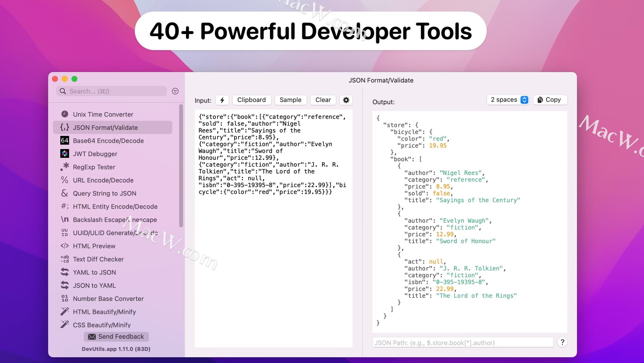The image size is (644, 363).
Task: Open input settings gear icon
Action: pyautogui.click(x=346, y=100)
